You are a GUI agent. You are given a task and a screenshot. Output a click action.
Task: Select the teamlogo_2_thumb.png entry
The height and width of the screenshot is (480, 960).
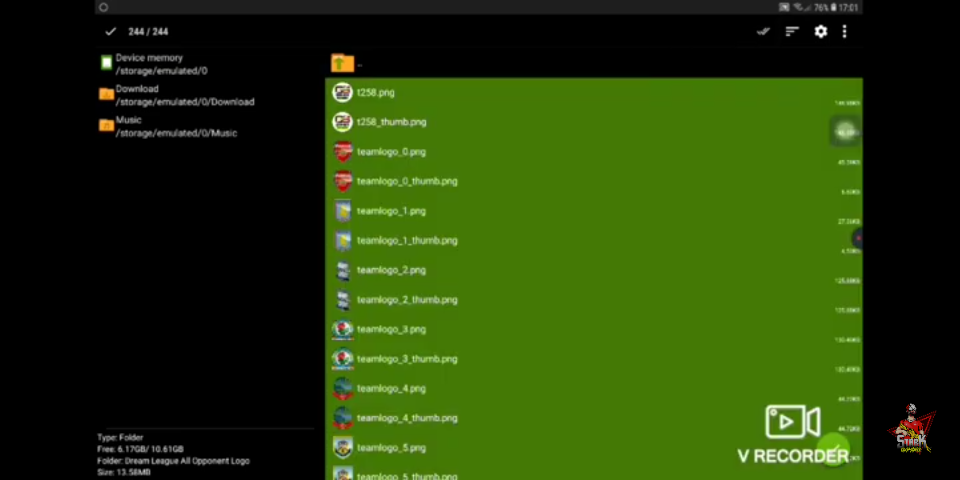click(406, 300)
